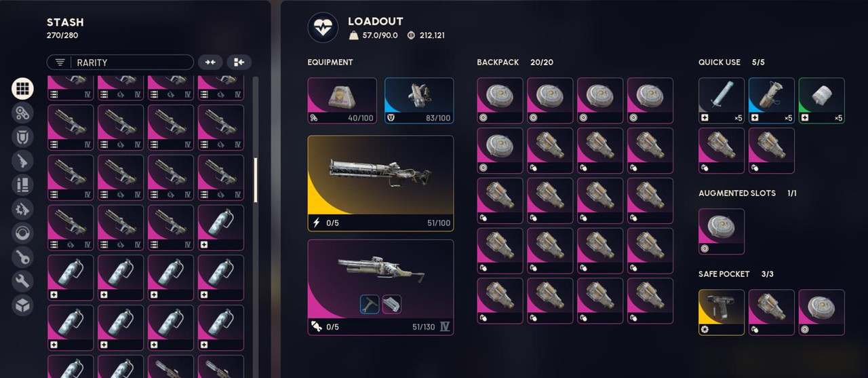Select the shield slot showing 83/100

(x=419, y=100)
